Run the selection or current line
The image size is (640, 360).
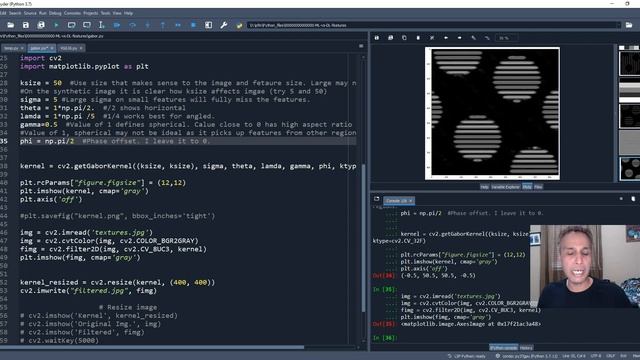pos(102,25)
